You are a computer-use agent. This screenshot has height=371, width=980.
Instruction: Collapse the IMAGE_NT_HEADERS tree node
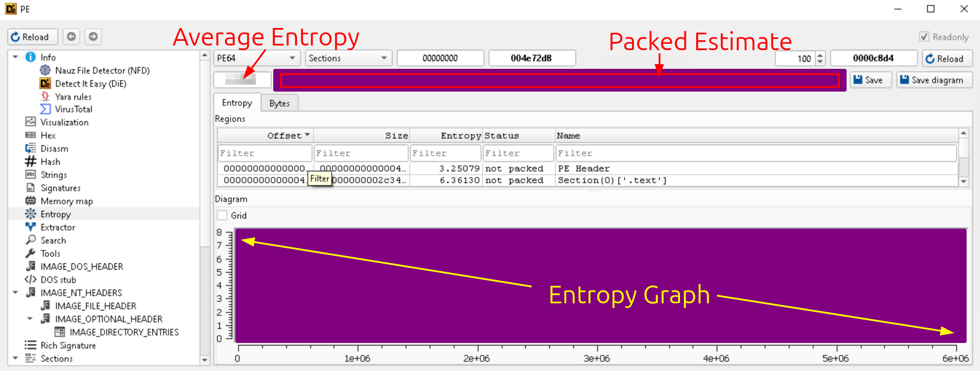(16, 293)
